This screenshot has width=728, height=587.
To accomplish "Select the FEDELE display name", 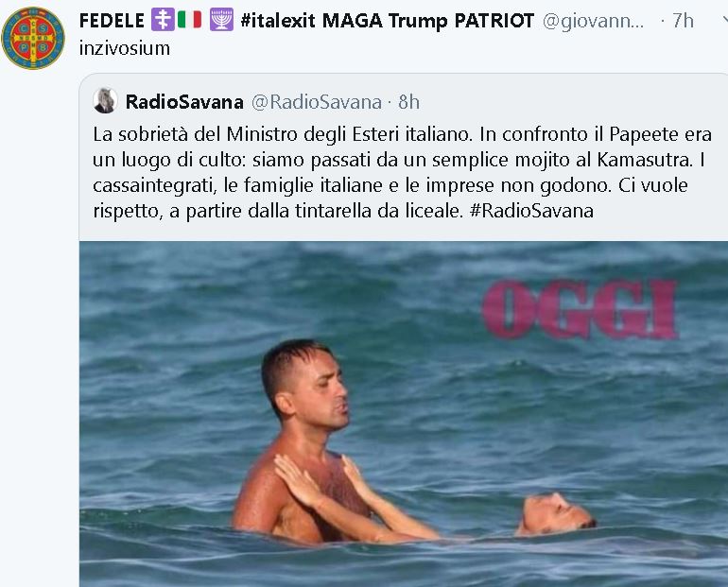I will (112, 21).
